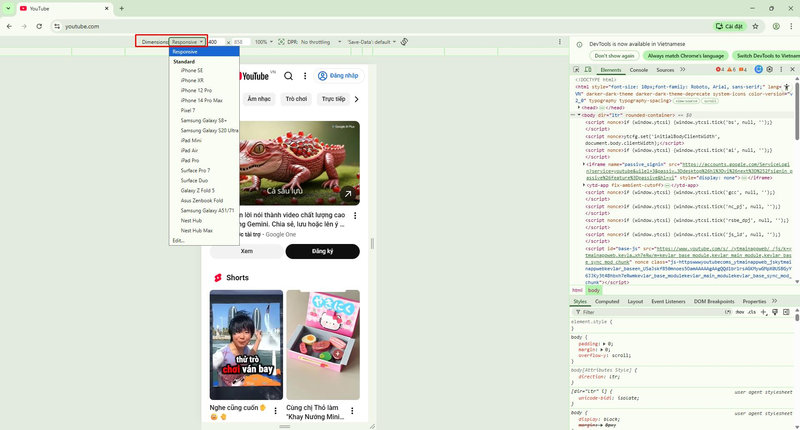Open the Chrome three-dot menu
Screen dimensions: 800x430
[x=791, y=26]
